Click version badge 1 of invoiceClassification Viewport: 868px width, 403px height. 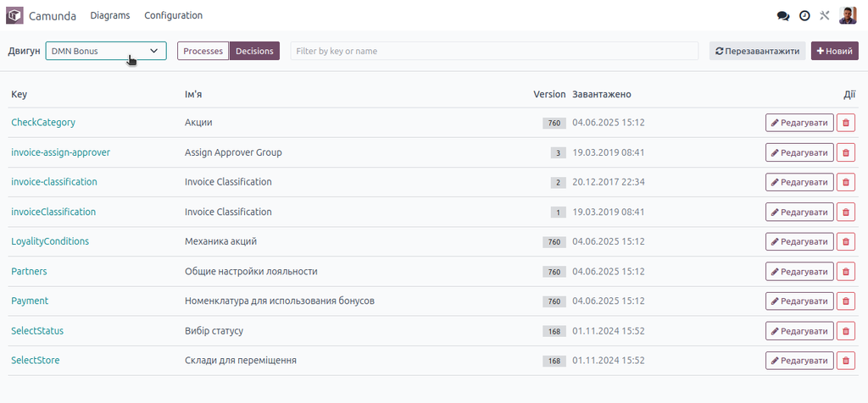[x=558, y=213]
